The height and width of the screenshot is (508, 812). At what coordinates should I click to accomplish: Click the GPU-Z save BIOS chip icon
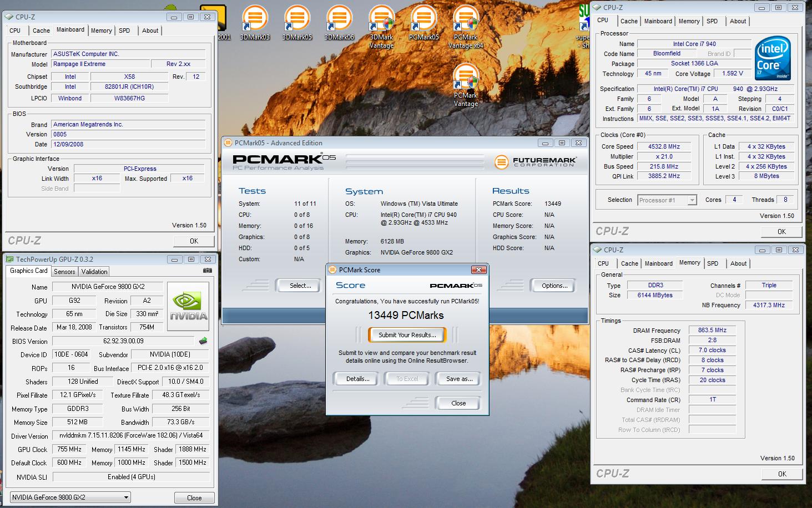coord(203,341)
